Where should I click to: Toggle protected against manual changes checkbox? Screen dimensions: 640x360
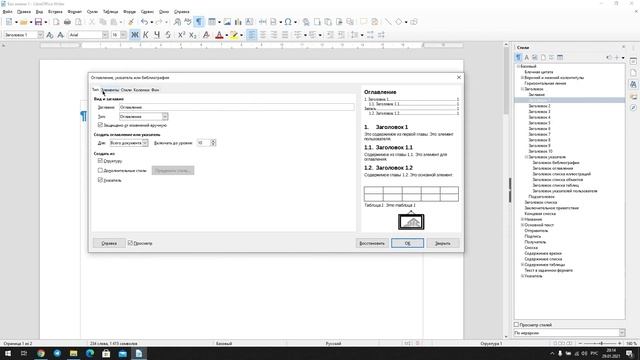(100, 125)
